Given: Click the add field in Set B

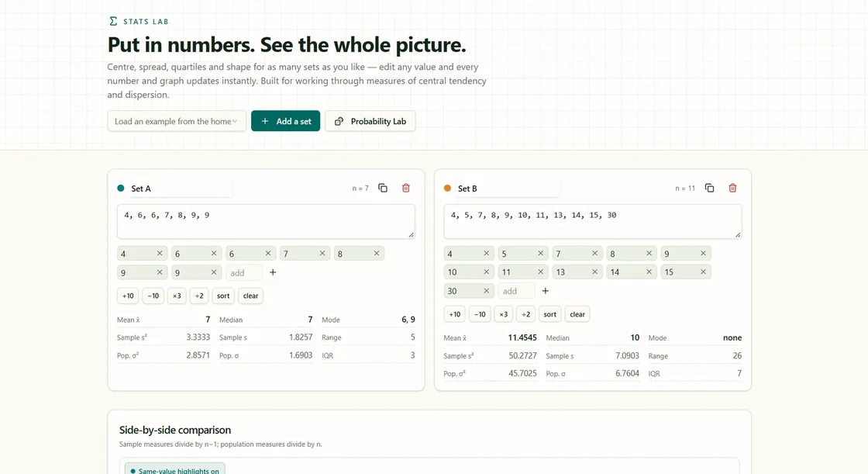Looking at the screenshot, I should (x=516, y=290).
